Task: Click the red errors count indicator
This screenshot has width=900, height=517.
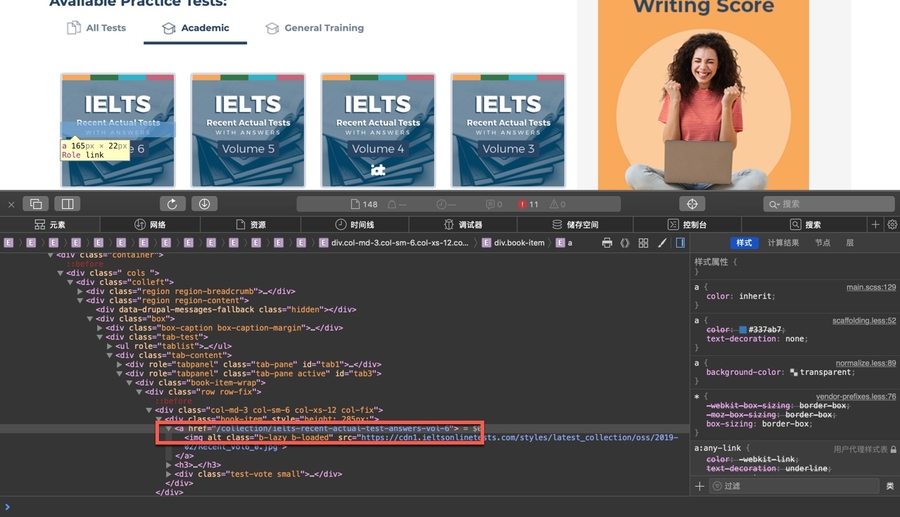Action: pyautogui.click(x=528, y=204)
